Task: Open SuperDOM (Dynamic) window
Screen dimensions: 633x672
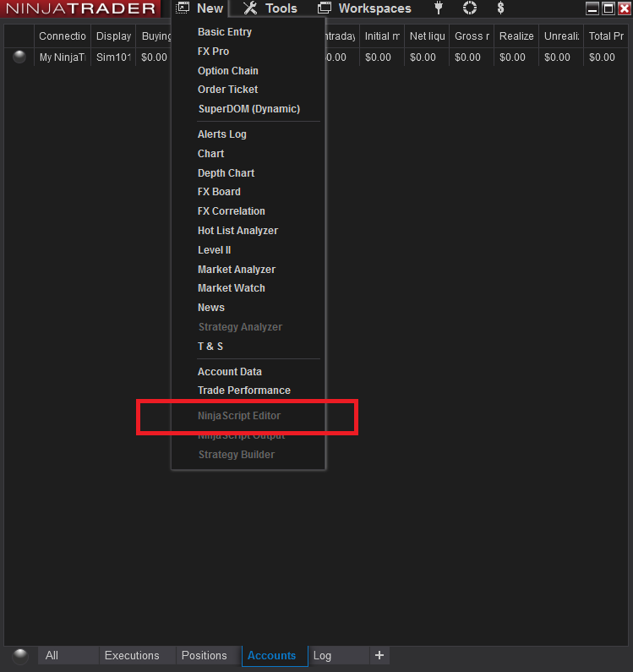Action: (249, 109)
